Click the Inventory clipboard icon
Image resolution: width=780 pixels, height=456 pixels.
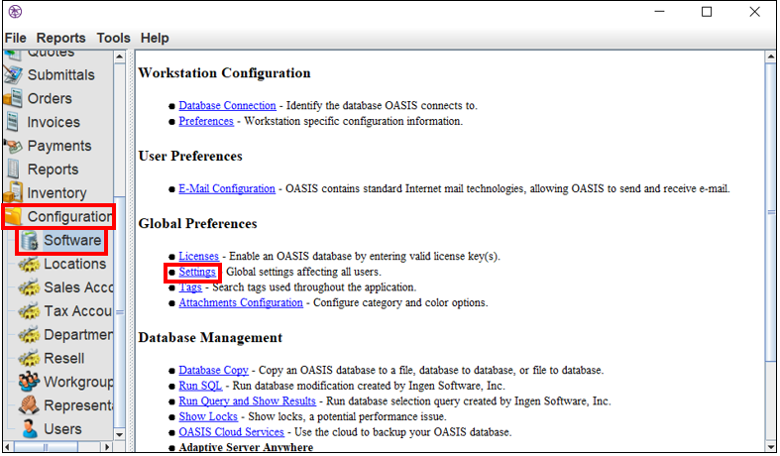click(13, 192)
